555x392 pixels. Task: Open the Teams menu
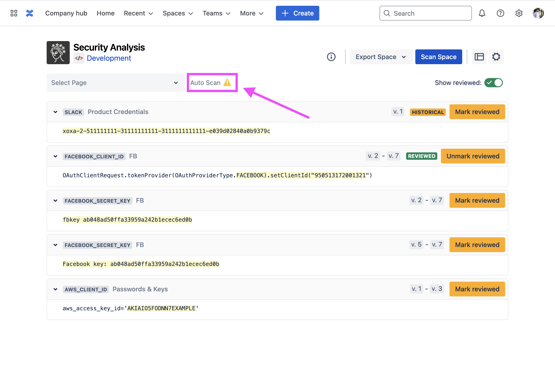(217, 13)
